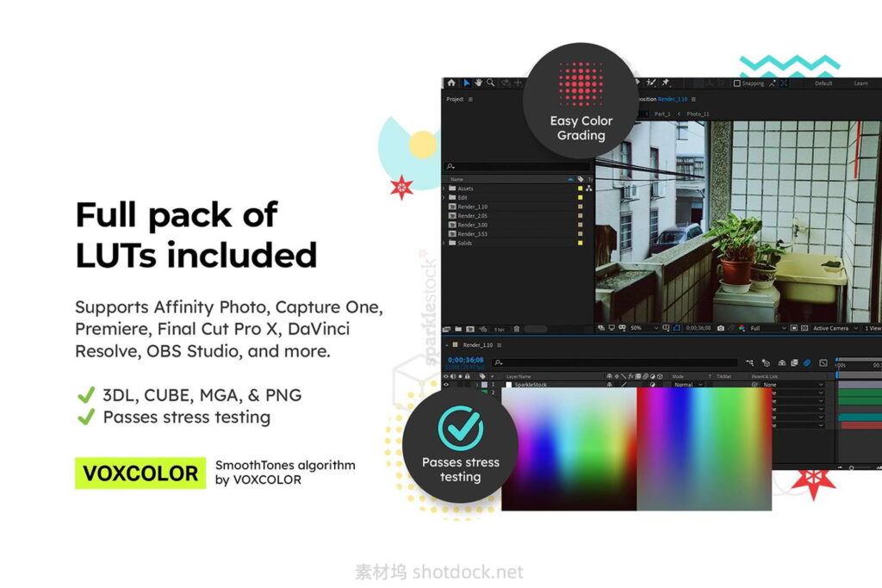
Task: Open the composition mini-flowchart
Action: [x=750, y=363]
